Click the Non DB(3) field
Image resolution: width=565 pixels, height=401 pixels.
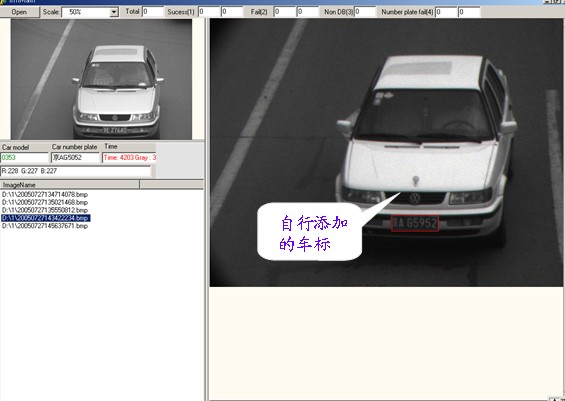click(365, 12)
